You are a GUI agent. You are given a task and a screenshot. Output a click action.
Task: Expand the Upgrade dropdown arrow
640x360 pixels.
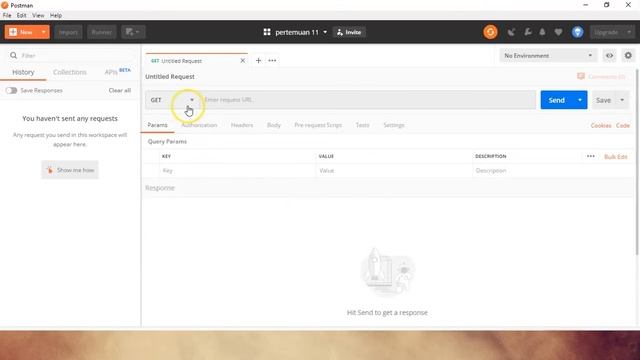pyautogui.click(x=629, y=32)
